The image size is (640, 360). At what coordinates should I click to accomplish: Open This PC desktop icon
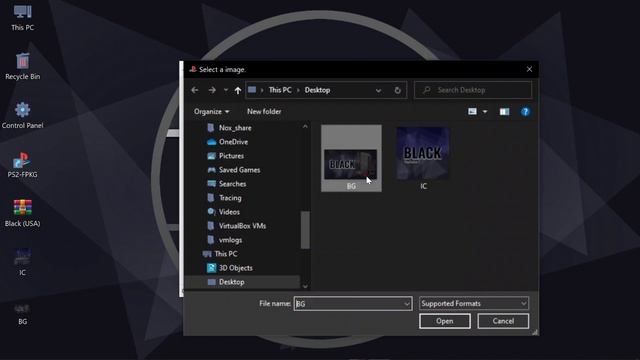click(22, 18)
